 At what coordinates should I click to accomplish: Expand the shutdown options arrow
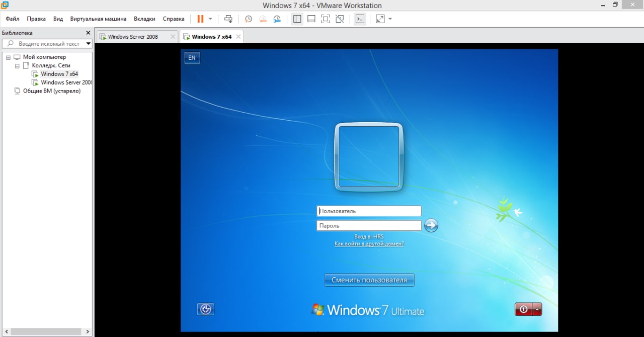537,309
